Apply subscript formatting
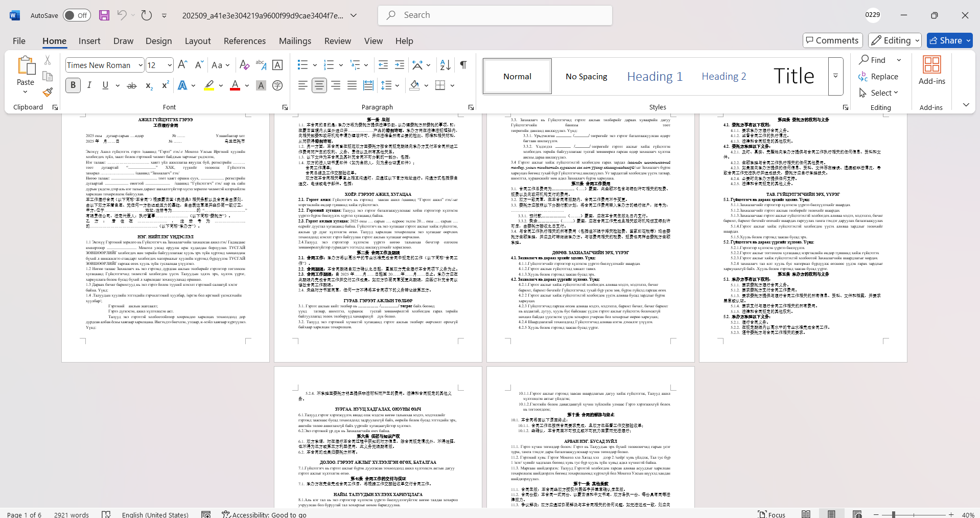Screen dimensions: 980x518 [149, 85]
